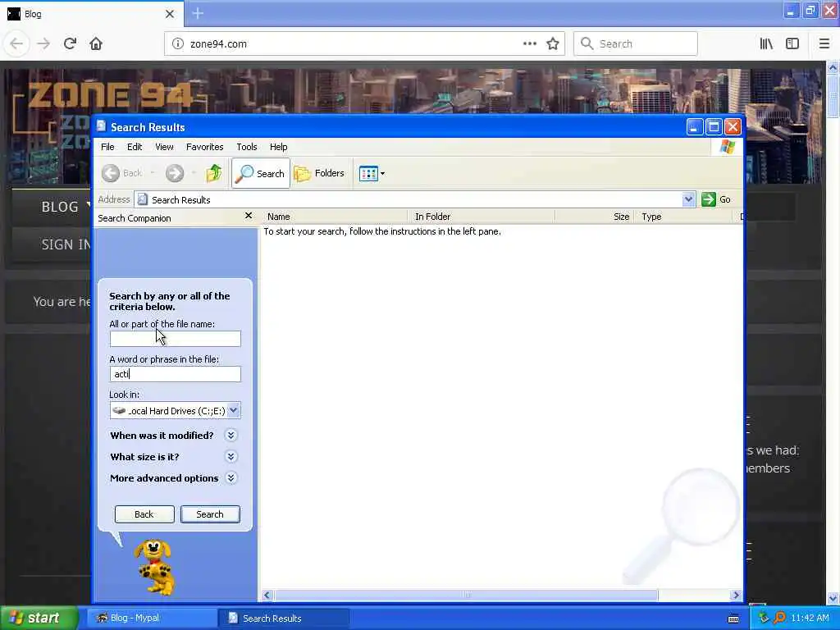Open the browser Library icon
Viewport: 840px width, 630px height.
click(766, 44)
